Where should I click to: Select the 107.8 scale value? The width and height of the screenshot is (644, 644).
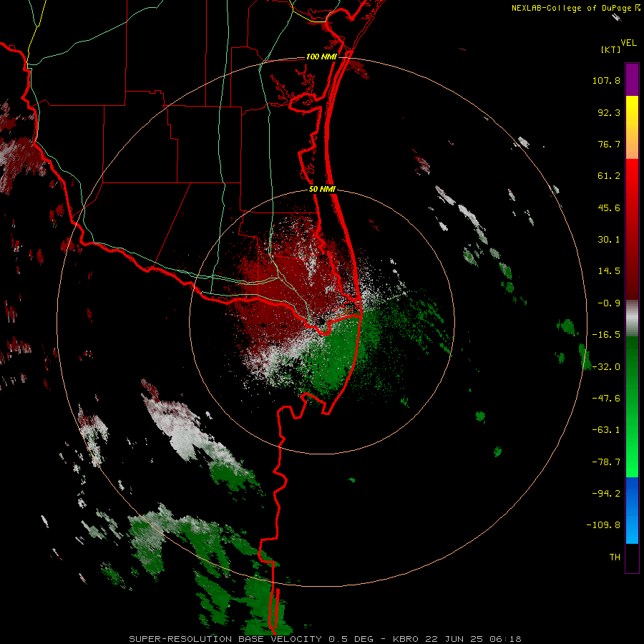(x=606, y=80)
